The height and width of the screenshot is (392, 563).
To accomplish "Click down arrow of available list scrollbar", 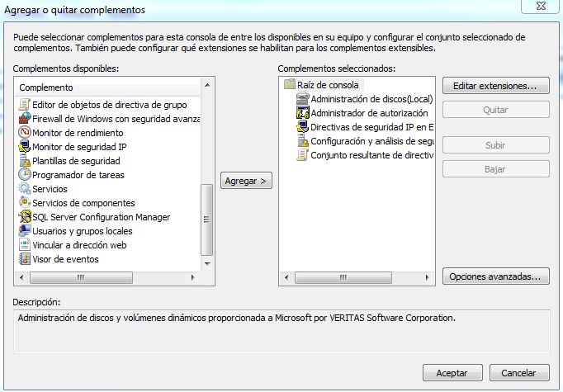I will 207,263.
